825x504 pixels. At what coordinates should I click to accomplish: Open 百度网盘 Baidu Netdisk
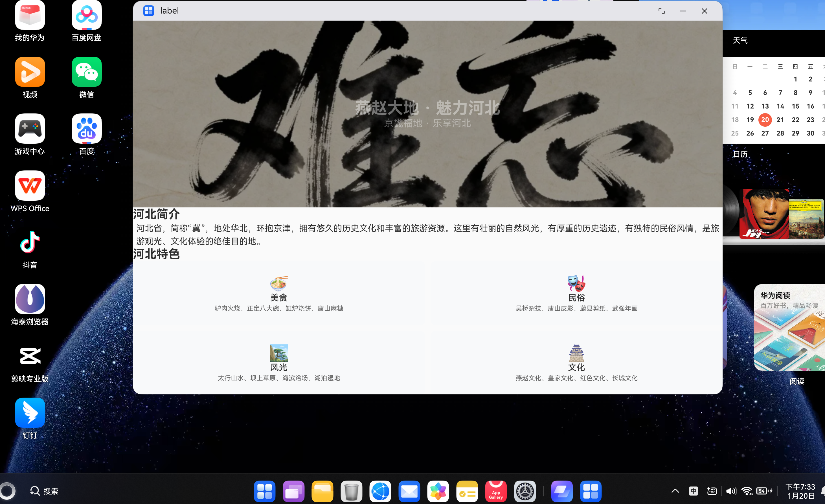[86, 15]
